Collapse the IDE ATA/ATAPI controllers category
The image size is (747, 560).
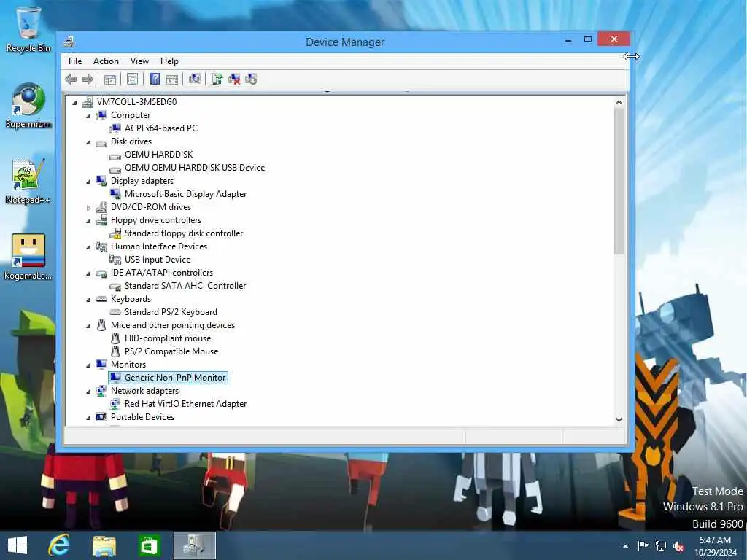coord(88,273)
